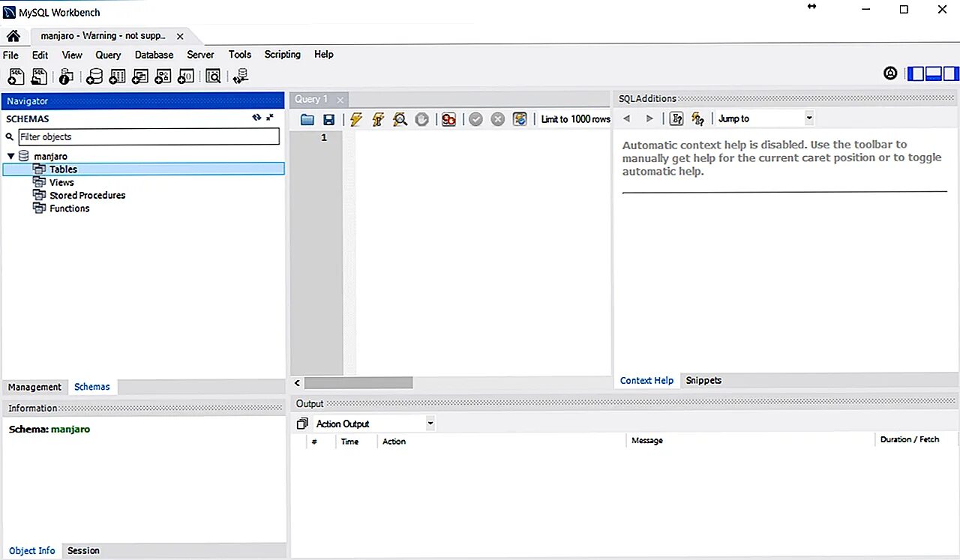Image resolution: width=960 pixels, height=560 pixels.
Task: Open script file folder icon in query toolbar
Action: (307, 119)
